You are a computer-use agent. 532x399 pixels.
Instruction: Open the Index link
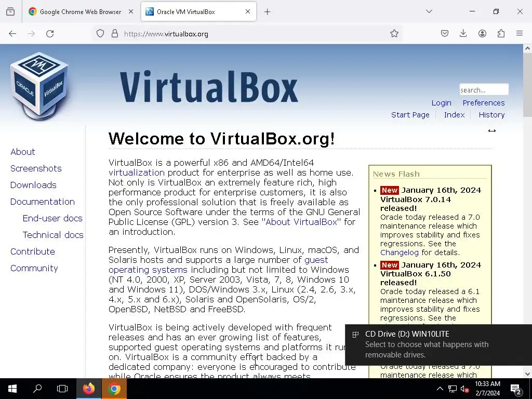point(454,115)
